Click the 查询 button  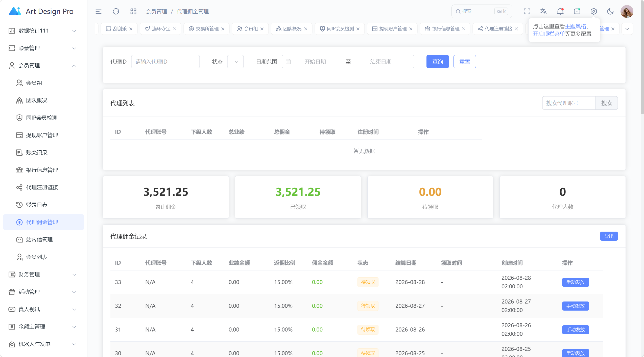[x=438, y=62]
